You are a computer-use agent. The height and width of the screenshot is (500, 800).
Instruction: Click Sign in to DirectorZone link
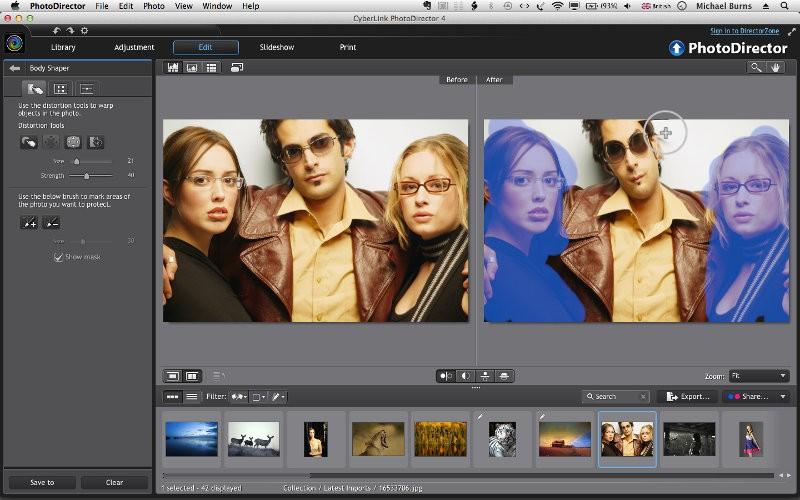point(746,31)
